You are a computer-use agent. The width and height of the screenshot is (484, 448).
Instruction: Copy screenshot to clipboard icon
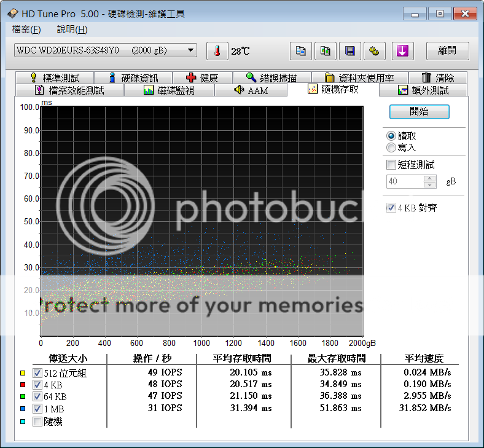click(x=326, y=51)
